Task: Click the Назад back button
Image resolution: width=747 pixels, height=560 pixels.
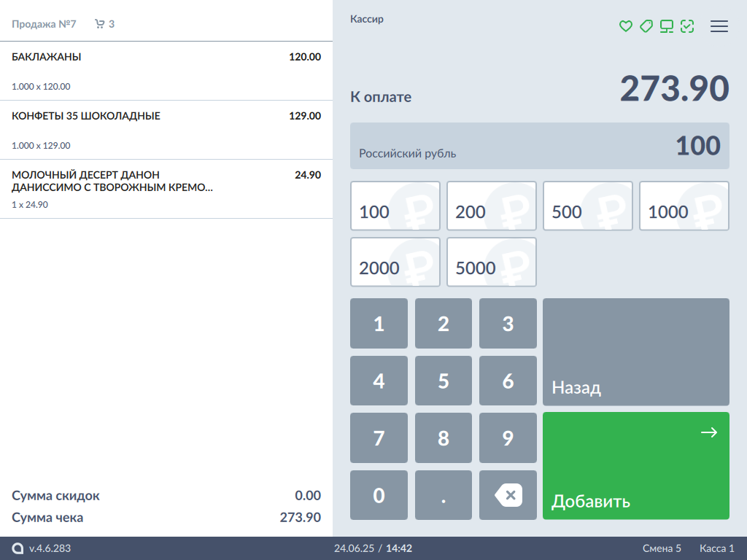Action: [635, 352]
